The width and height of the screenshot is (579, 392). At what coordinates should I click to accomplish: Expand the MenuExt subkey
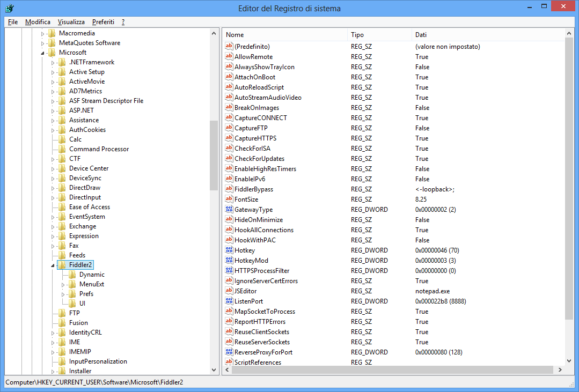(63, 285)
